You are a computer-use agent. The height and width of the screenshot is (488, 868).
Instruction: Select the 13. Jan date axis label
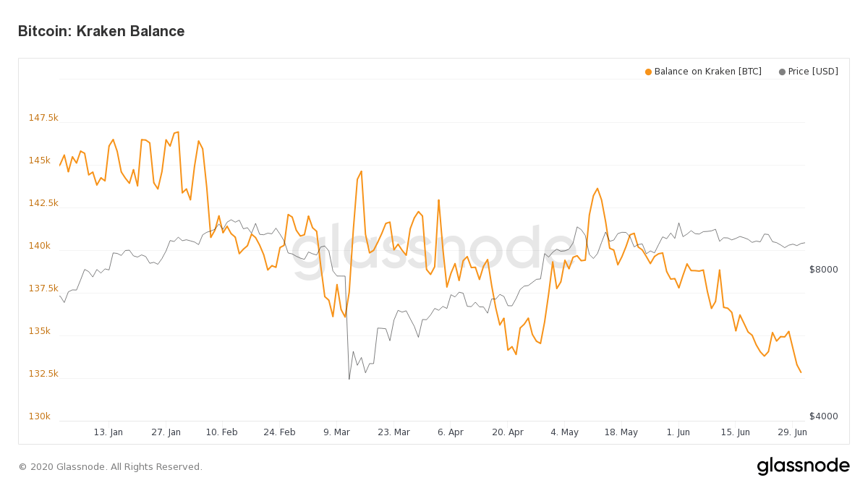109,432
